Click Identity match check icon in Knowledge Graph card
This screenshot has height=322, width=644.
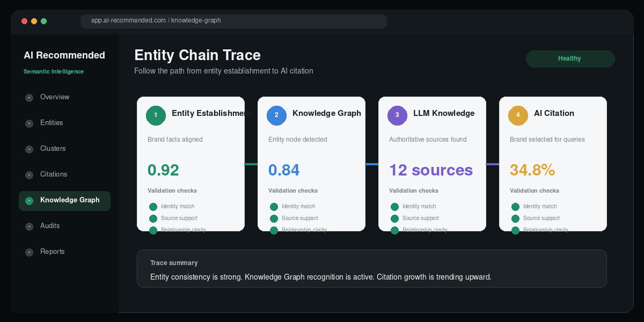(x=274, y=207)
